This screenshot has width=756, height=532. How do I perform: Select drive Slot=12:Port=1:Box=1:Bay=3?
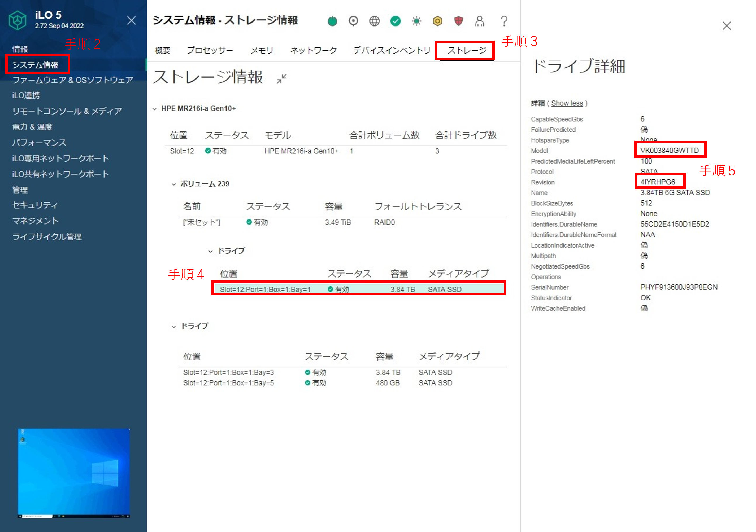(x=342, y=372)
